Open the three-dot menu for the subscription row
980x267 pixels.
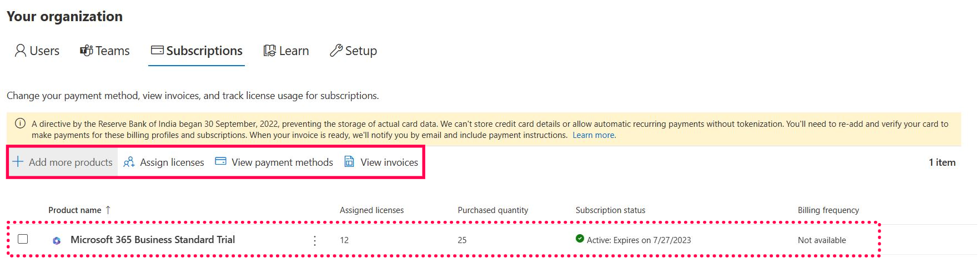point(315,240)
